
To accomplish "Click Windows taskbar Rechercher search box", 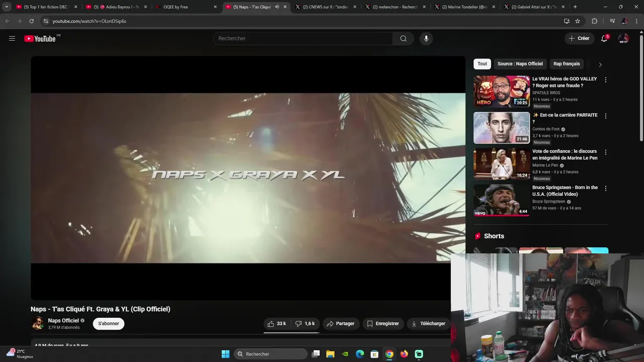I will click(x=271, y=354).
